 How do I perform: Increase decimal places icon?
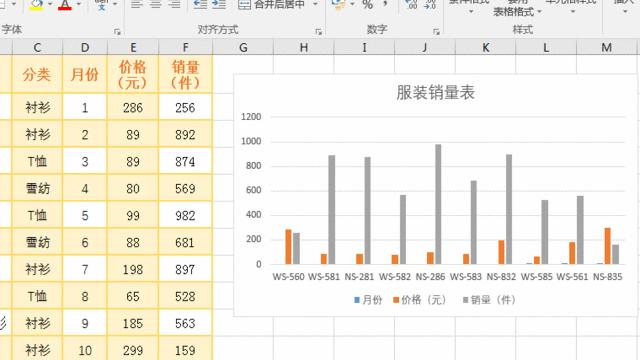click(x=411, y=4)
